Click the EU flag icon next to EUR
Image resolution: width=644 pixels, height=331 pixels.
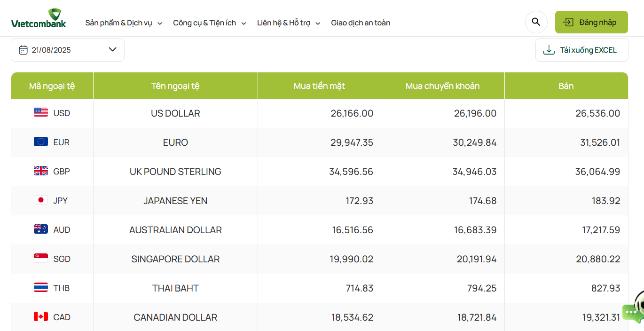point(40,142)
